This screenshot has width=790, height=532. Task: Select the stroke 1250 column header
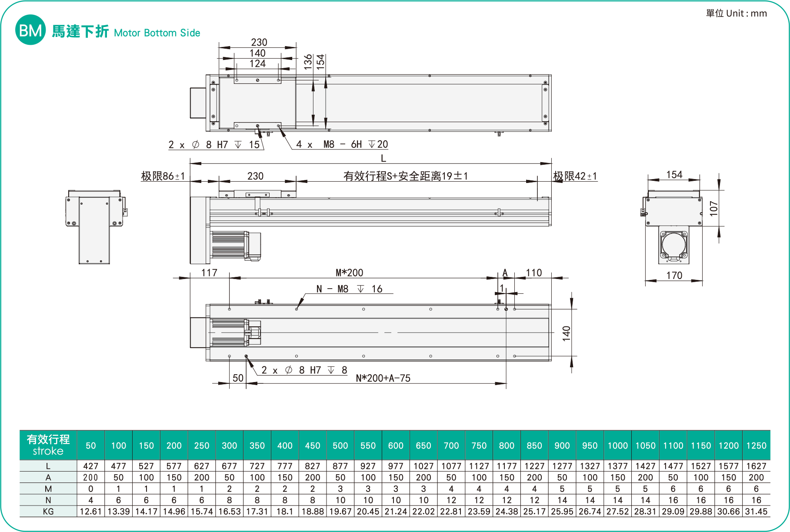coord(756,446)
